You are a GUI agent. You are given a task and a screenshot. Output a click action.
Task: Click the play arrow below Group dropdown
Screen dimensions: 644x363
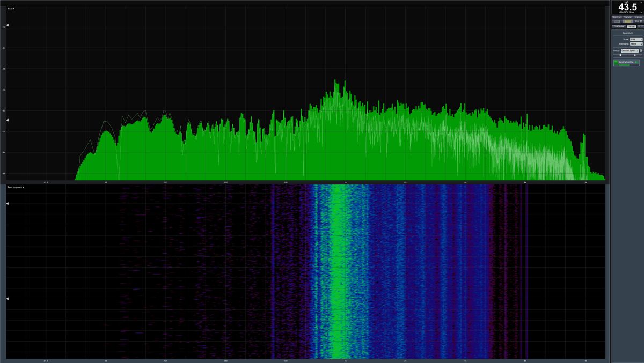point(635,55)
